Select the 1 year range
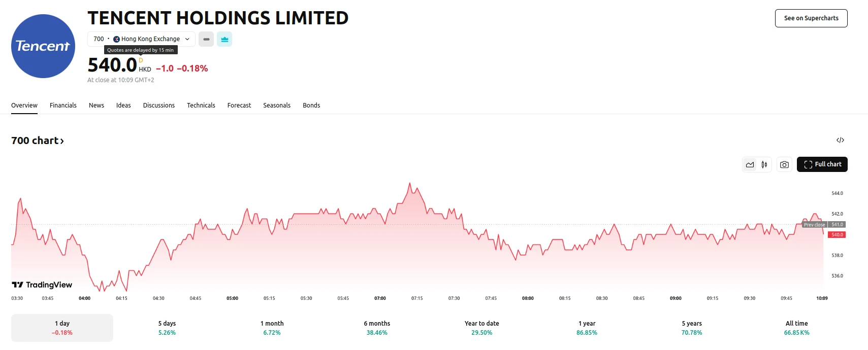The image size is (868, 350). 587,328
